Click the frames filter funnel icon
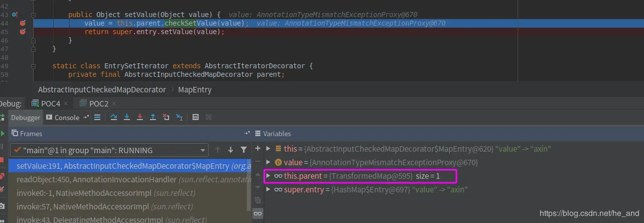The height and width of the screenshot is (223, 644). pos(244,150)
